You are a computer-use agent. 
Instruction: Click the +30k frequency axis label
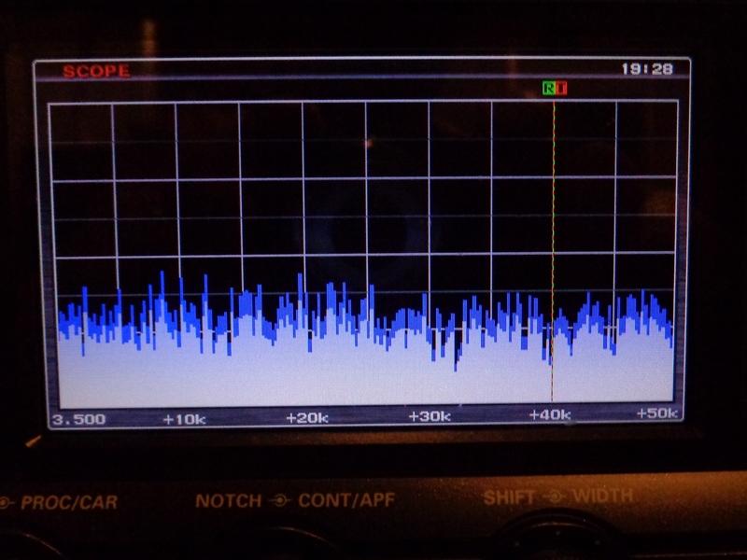430,416
